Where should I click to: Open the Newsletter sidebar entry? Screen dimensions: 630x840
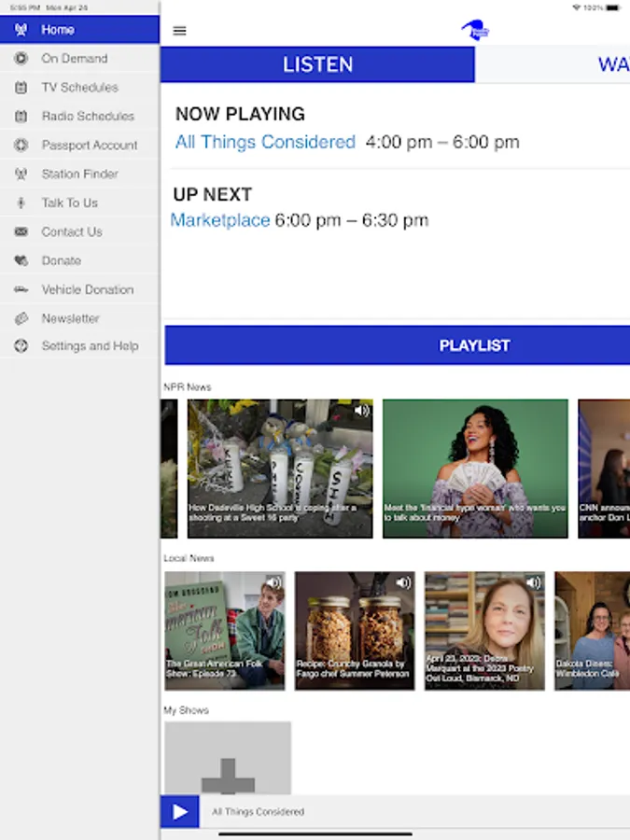[80, 319]
